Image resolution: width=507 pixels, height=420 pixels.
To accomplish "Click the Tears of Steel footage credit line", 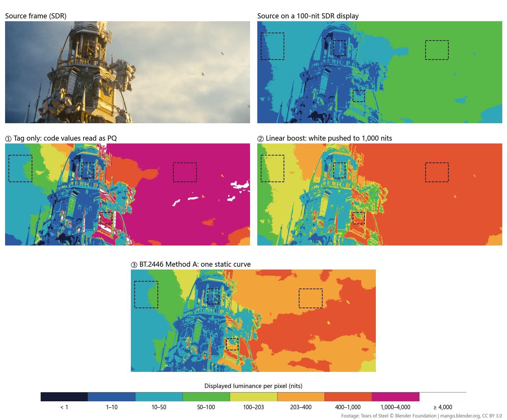I will (x=421, y=416).
